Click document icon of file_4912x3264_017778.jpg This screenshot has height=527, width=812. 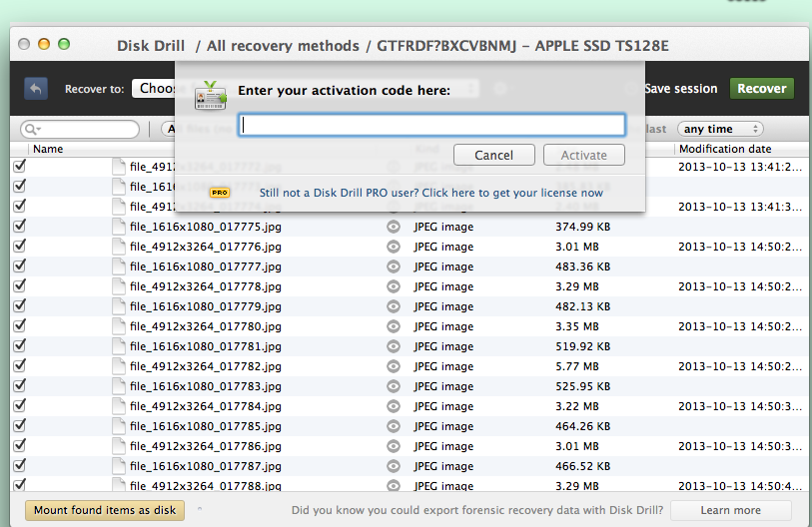(x=119, y=286)
